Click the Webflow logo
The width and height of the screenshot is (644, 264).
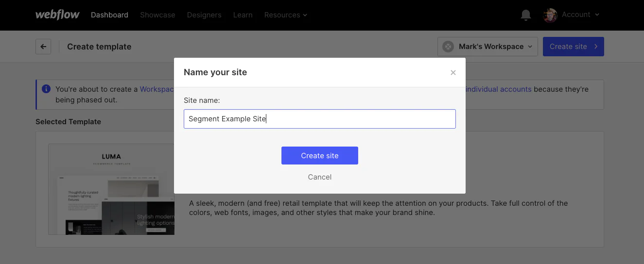click(x=57, y=15)
